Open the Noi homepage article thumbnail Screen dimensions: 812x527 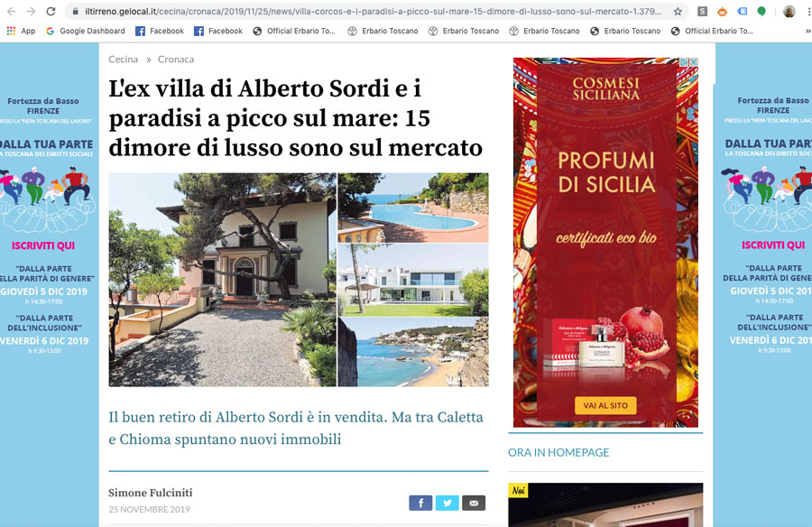[605, 505]
